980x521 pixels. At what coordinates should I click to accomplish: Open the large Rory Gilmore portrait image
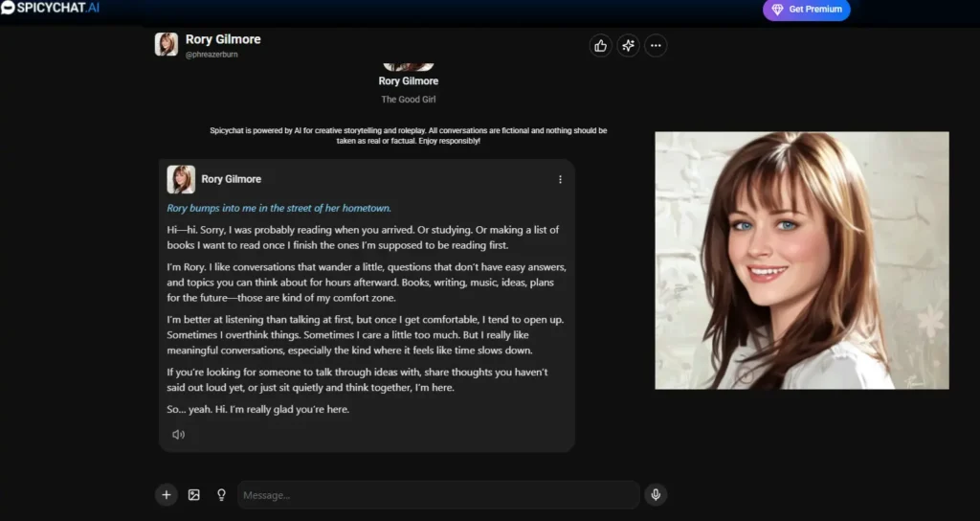tap(802, 260)
